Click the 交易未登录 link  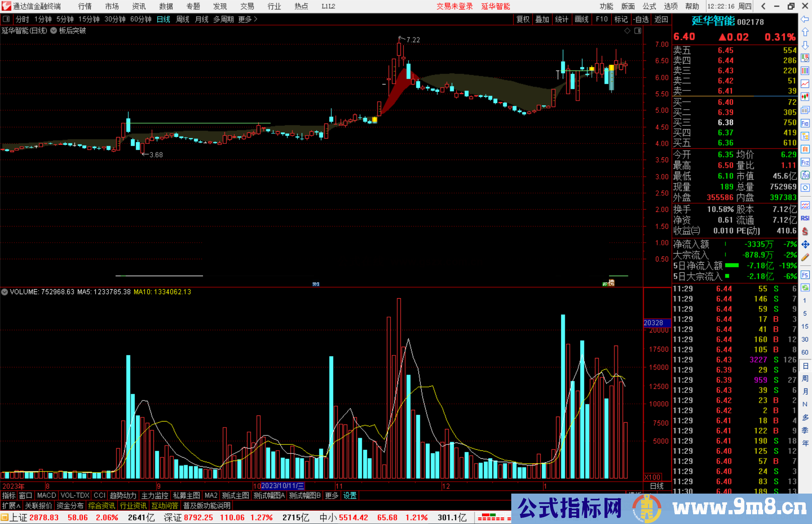click(454, 6)
